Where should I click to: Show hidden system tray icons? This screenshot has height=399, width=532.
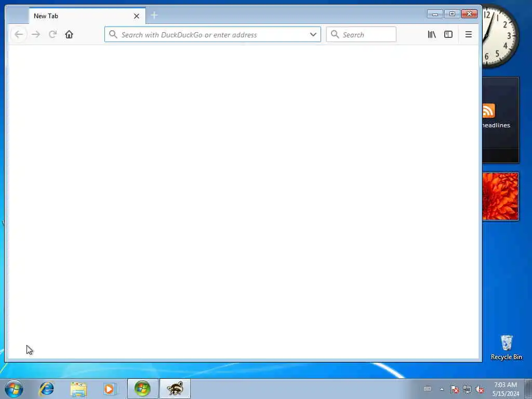(x=442, y=389)
